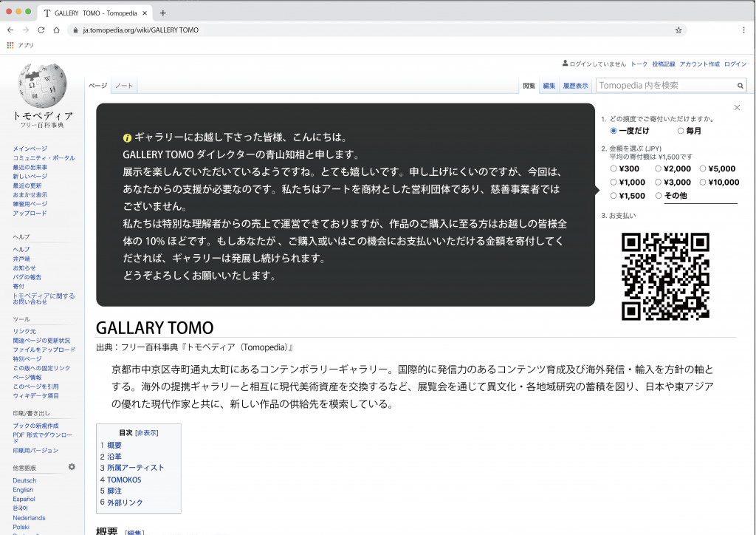The image size is (756, 535).
Task: Reload the page with the refresh icon
Action: pyautogui.click(x=41, y=30)
